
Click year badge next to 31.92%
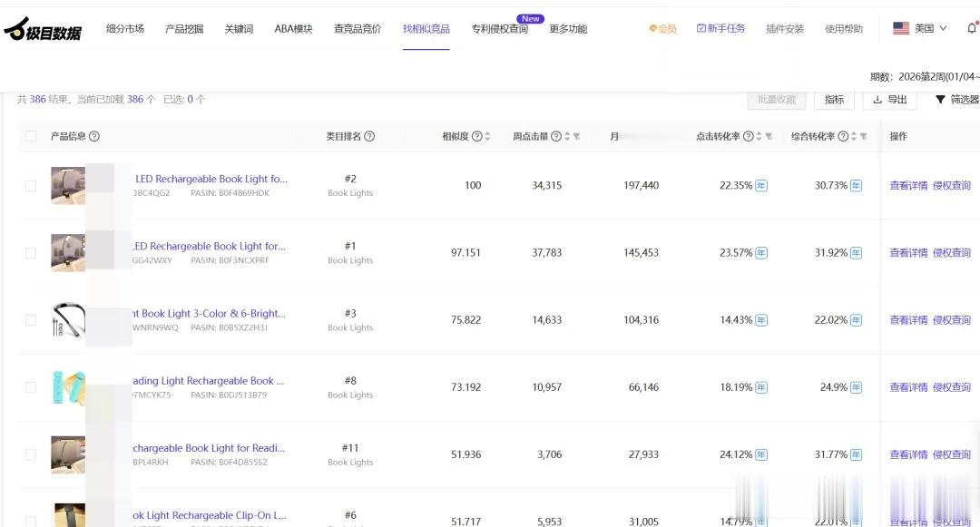tap(856, 253)
